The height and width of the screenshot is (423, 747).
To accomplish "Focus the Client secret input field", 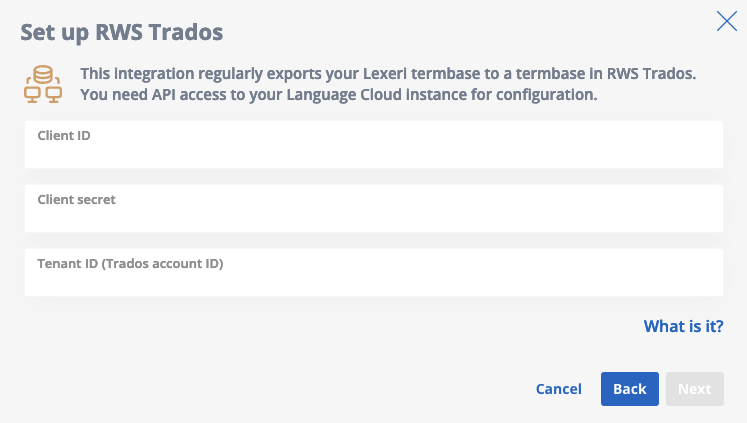I will tap(374, 208).
